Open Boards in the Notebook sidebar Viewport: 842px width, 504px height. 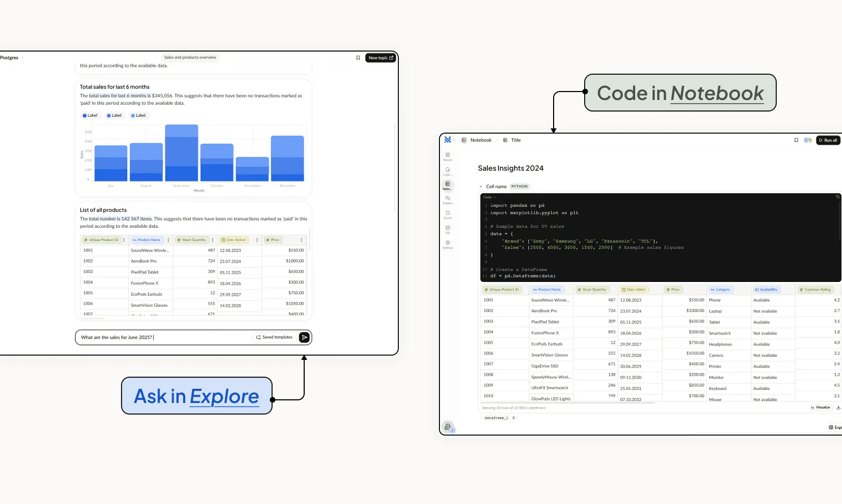pyautogui.click(x=448, y=156)
